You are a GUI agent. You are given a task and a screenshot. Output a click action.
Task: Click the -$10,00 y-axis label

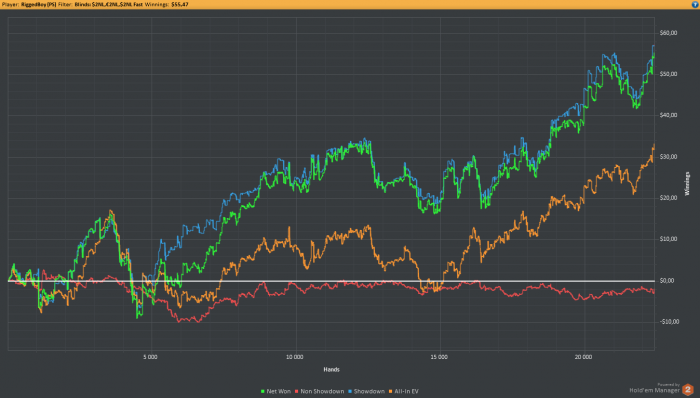pos(669,322)
